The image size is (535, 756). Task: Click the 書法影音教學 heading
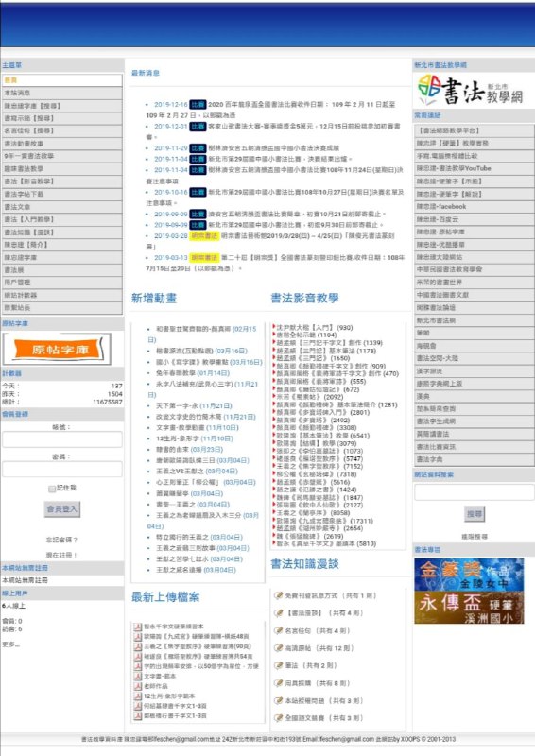(x=305, y=298)
